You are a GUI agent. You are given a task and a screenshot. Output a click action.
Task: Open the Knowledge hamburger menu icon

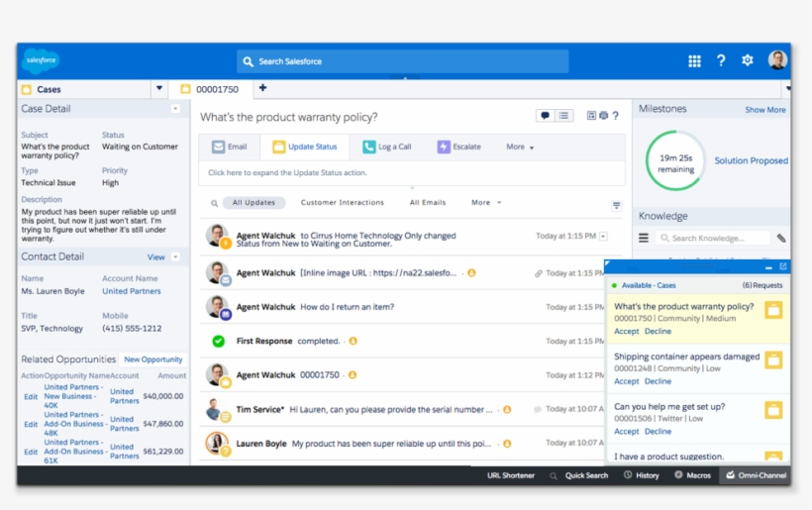click(644, 239)
